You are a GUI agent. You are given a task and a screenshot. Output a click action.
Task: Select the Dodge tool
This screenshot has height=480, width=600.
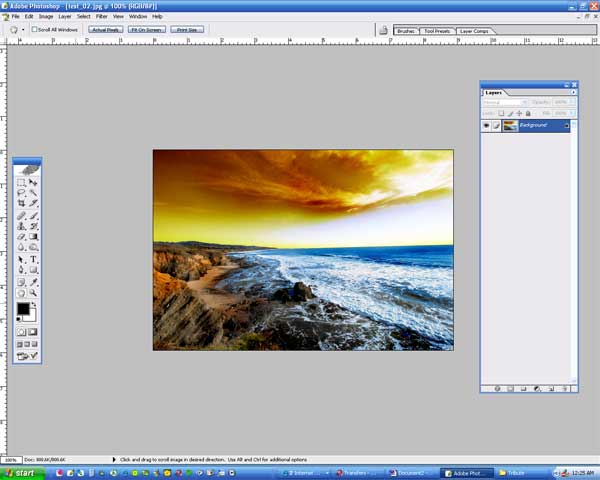click(33, 247)
